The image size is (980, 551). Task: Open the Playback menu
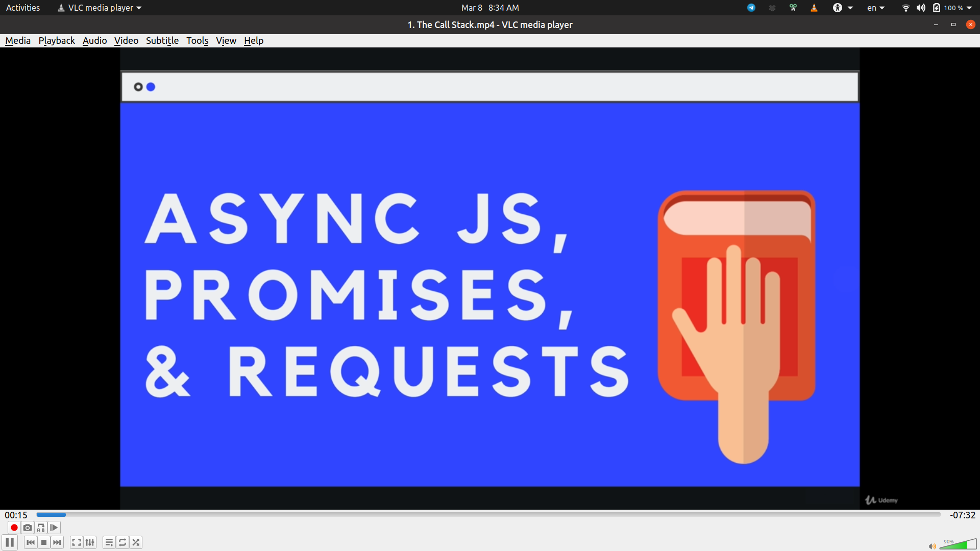point(57,41)
